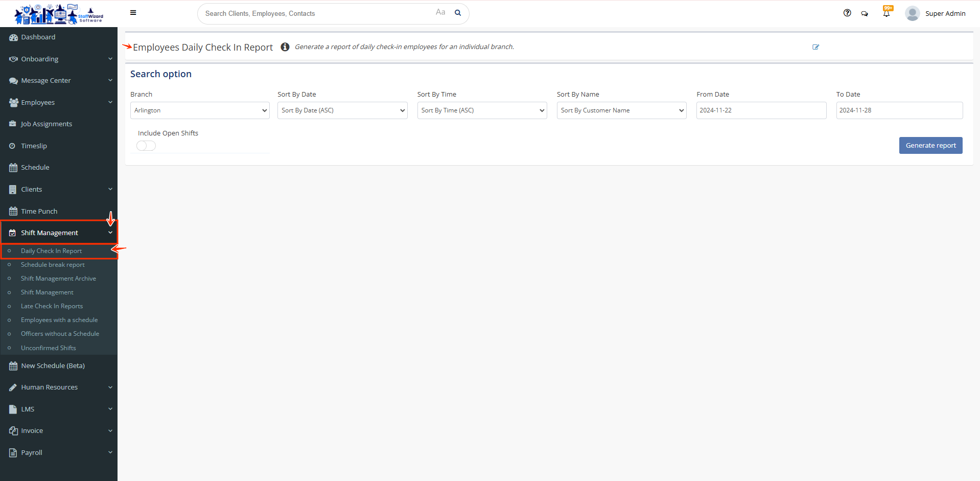
Task: Open Late Check In Reports submenu item
Action: (52, 306)
